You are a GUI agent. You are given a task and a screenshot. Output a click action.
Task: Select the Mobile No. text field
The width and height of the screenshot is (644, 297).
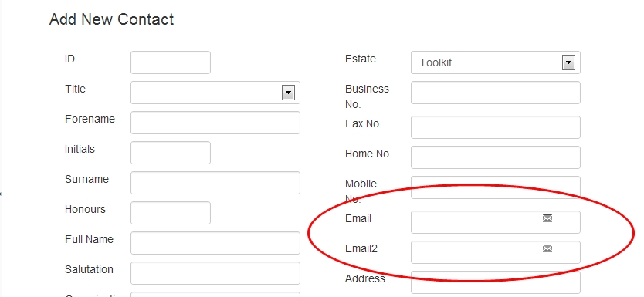point(495,187)
